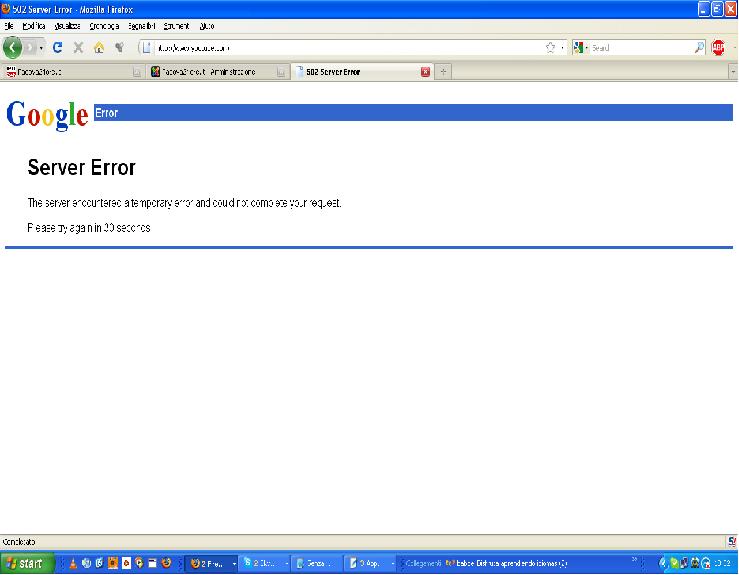Click the second Quick Launch icon
739x575 pixels.
[86, 563]
